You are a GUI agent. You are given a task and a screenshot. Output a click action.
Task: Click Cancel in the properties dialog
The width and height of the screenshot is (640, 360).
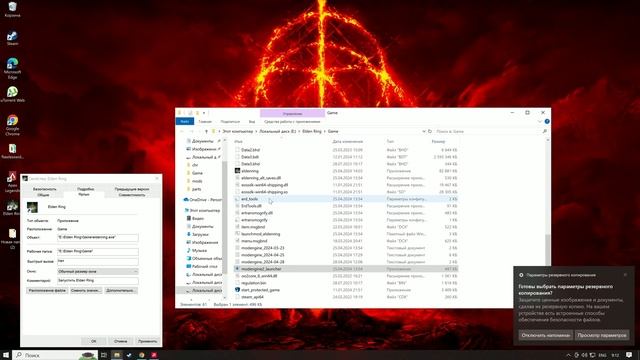click(120, 341)
